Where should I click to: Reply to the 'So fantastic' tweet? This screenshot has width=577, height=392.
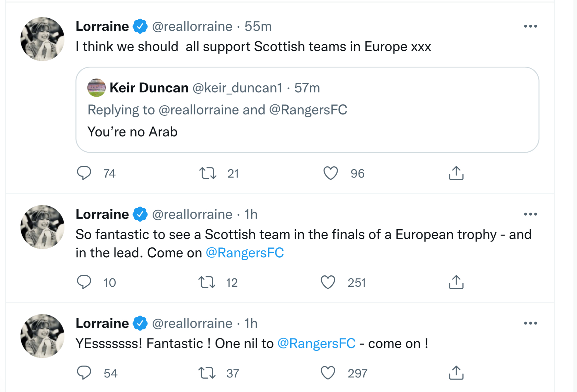[x=84, y=282]
